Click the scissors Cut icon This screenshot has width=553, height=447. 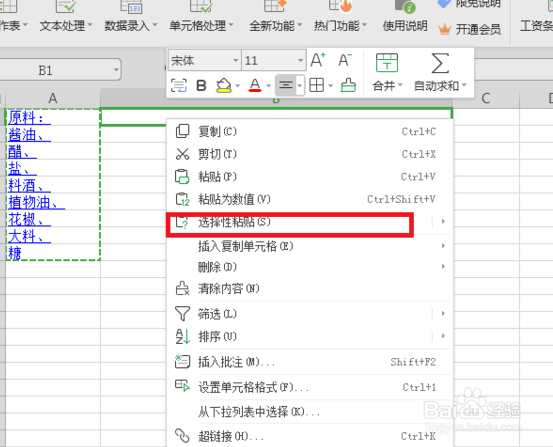click(182, 154)
